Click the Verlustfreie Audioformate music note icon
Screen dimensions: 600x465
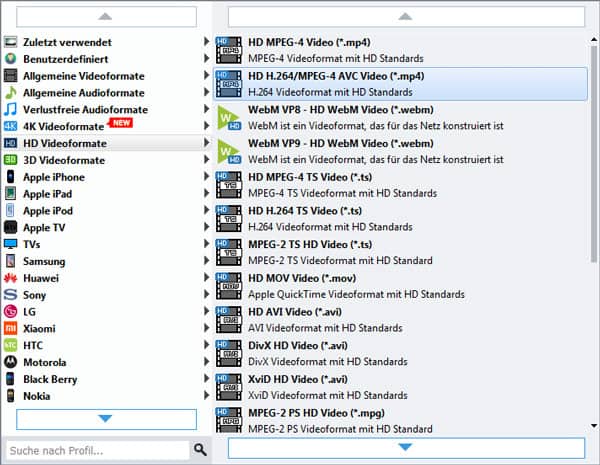11,110
